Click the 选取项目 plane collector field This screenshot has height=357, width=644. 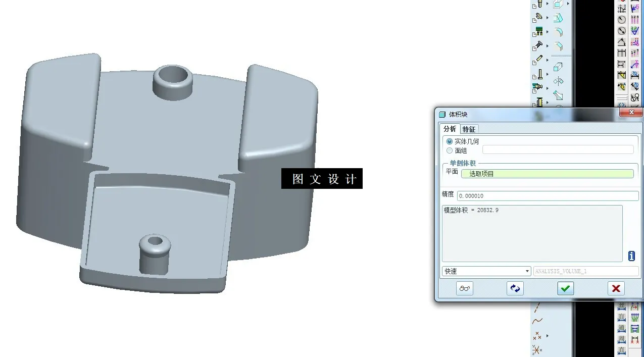547,174
